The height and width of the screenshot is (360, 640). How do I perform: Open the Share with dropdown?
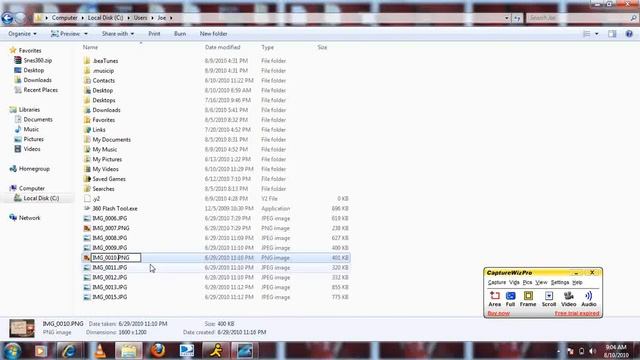118,34
